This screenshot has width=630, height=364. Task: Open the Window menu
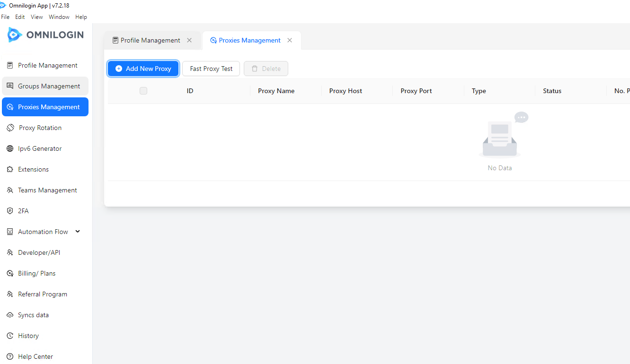(x=59, y=17)
